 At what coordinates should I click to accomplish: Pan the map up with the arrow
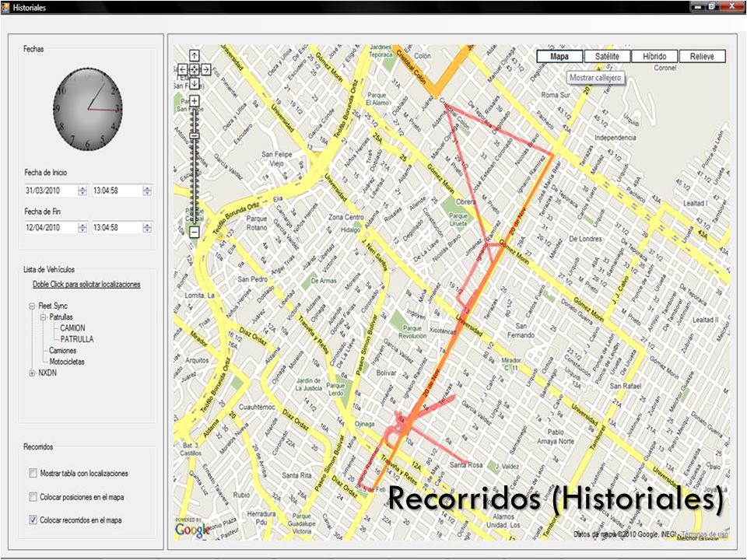(195, 56)
